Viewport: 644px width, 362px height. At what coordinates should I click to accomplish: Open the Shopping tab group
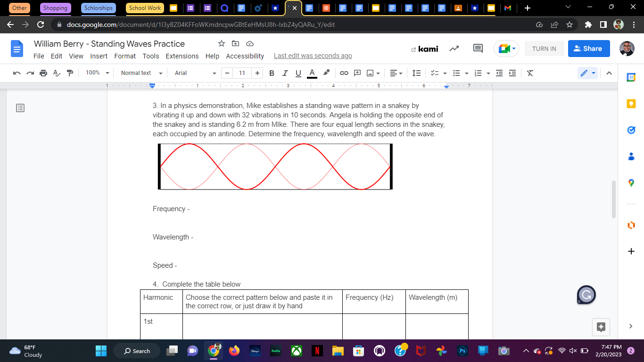click(x=55, y=8)
